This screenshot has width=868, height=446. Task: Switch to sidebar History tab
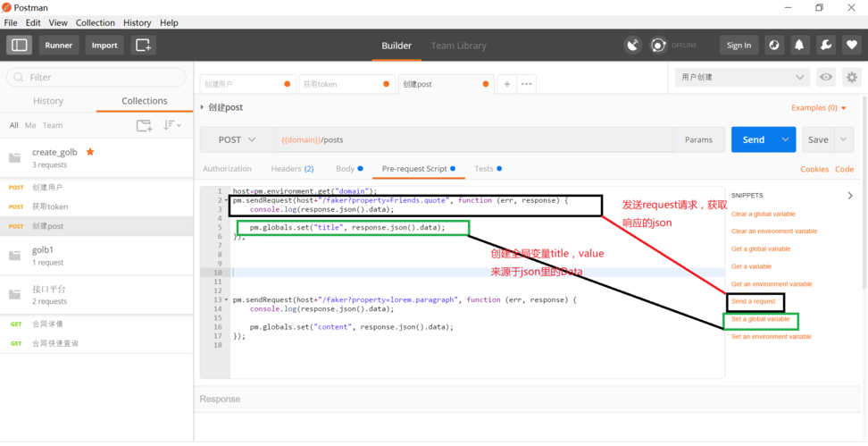click(x=48, y=101)
